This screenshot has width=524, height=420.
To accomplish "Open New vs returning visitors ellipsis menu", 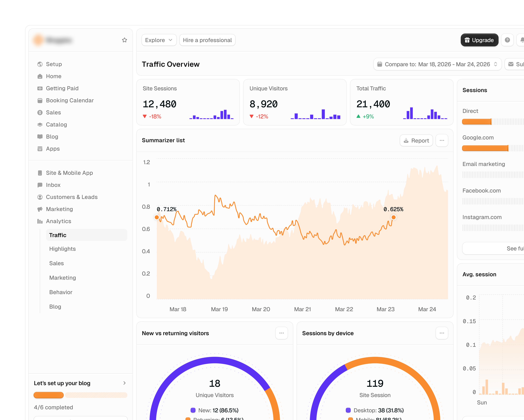I will pyautogui.click(x=281, y=333).
